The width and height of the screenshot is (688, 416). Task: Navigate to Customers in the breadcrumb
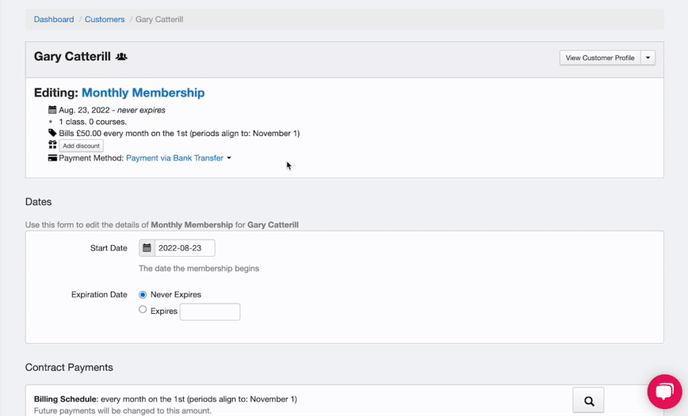point(105,19)
